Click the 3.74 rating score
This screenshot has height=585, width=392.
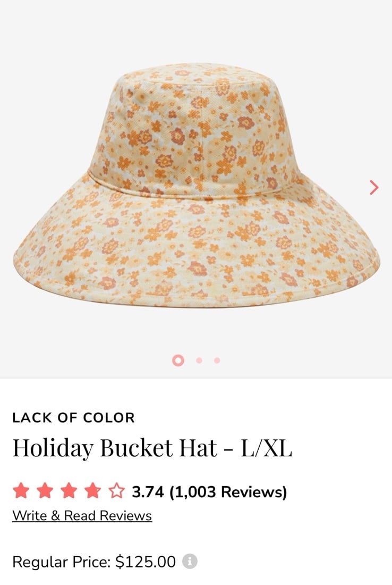(148, 492)
